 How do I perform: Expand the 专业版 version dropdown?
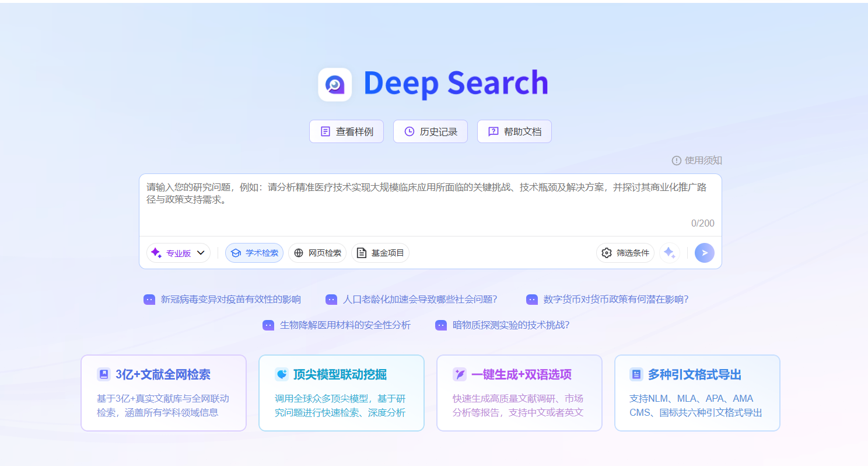(x=178, y=253)
